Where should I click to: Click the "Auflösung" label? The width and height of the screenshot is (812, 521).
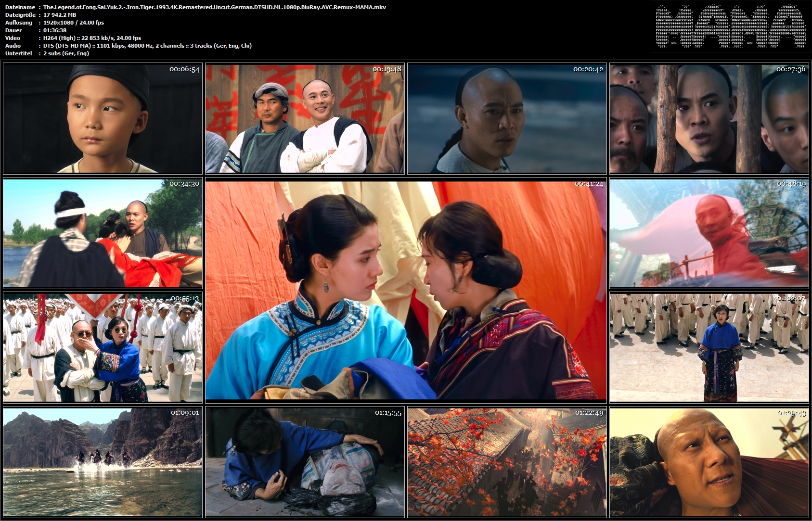19,23
